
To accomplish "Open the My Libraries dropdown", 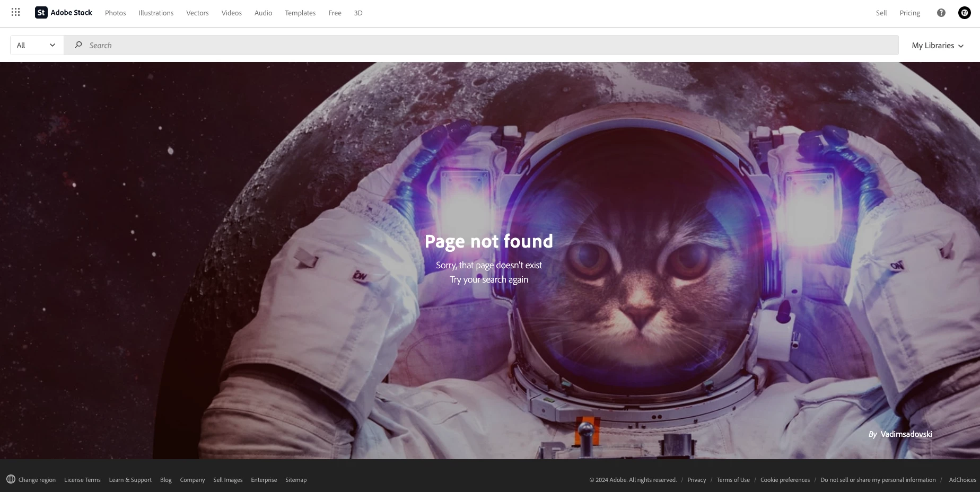I will tap(938, 46).
